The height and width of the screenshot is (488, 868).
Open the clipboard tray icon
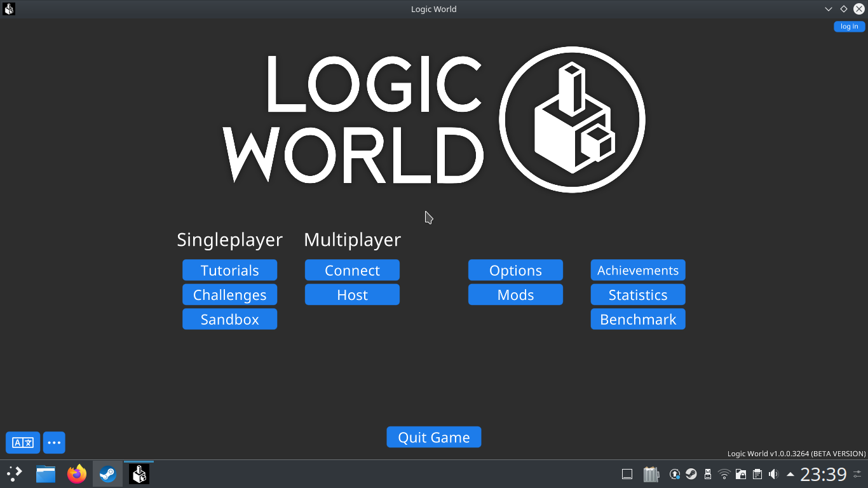[x=757, y=474]
